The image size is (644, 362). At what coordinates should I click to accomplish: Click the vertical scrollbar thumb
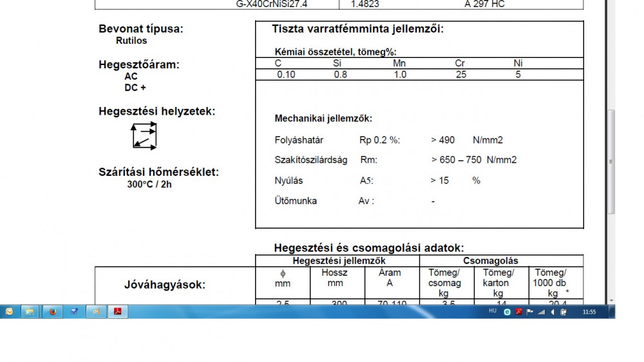[611, 162]
